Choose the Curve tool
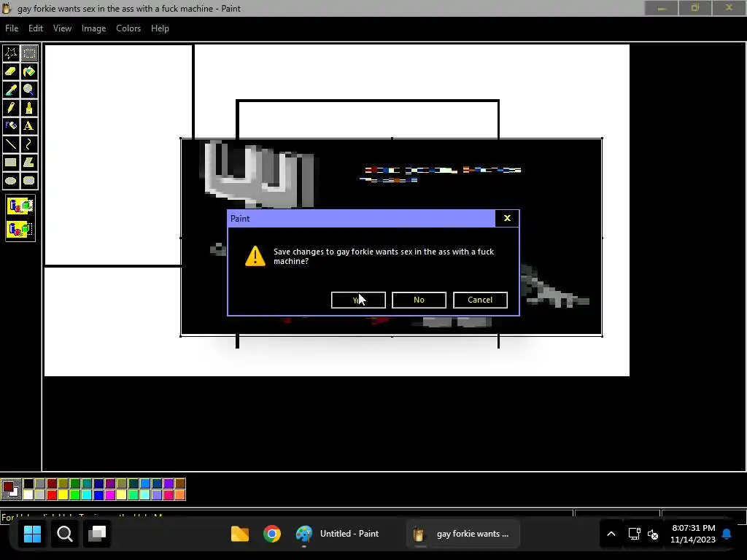Viewport: 747px width, 560px height. [x=29, y=144]
